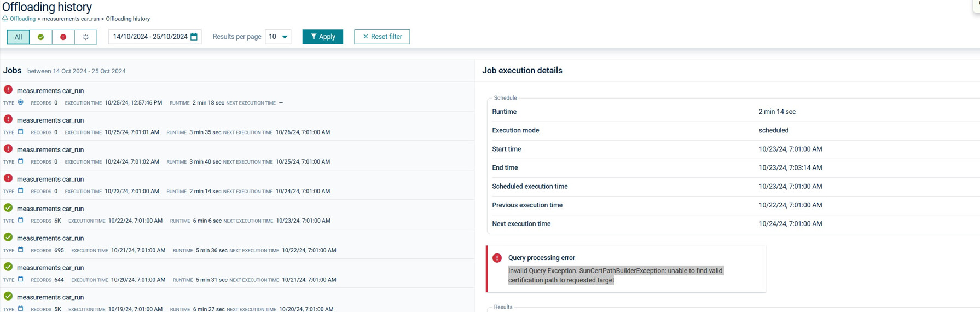Click the scheduled type icon of 10/25/24 7:01:01 AM job
Viewport: 980px width, 312px height.
tap(21, 132)
